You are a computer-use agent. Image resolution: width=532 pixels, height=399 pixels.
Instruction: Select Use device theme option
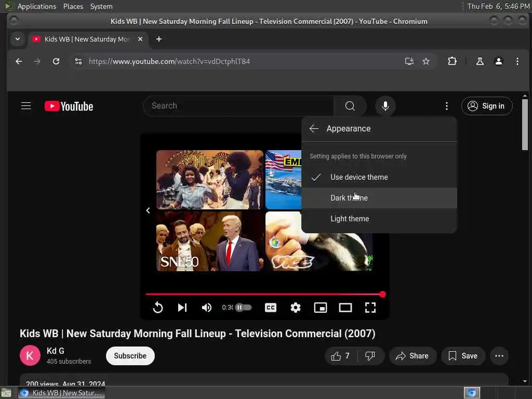point(379,177)
